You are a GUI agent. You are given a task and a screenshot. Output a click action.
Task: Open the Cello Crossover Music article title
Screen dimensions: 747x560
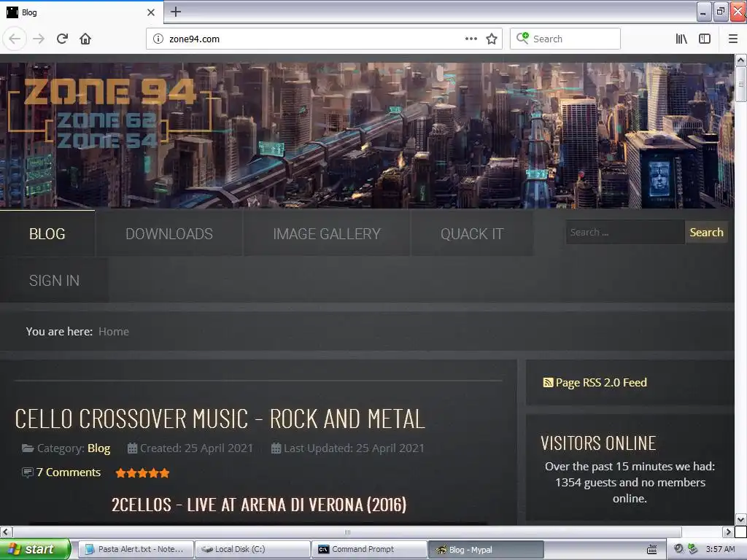click(220, 419)
